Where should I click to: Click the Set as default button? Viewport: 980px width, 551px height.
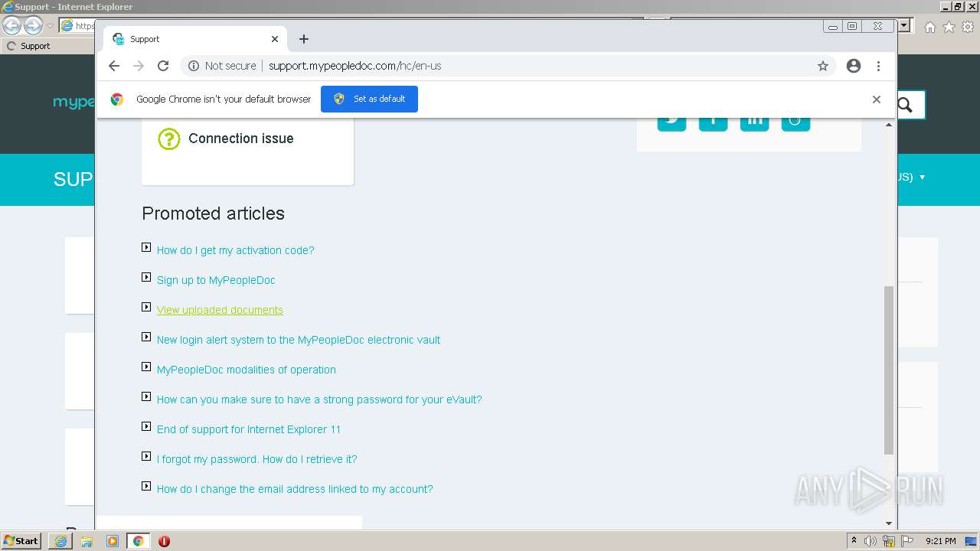(x=369, y=99)
